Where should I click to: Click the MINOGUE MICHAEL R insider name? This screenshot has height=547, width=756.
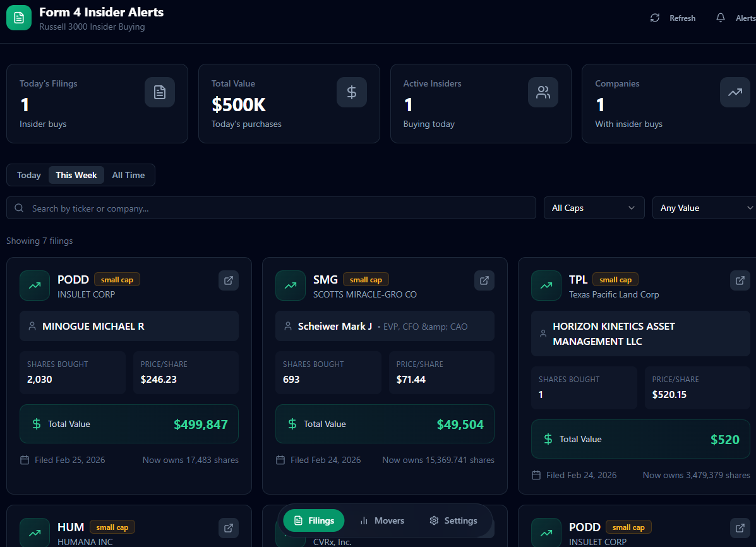(93, 327)
